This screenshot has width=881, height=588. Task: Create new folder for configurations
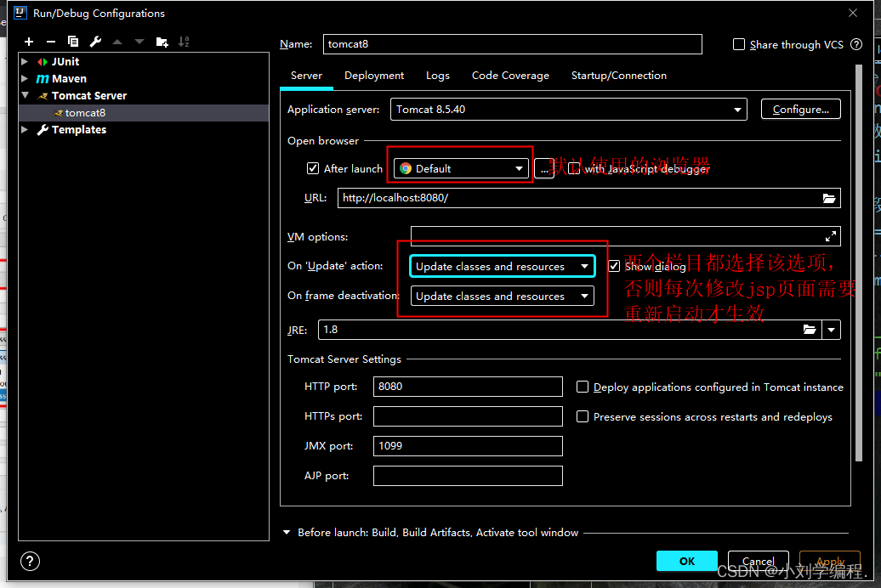pyautogui.click(x=162, y=42)
